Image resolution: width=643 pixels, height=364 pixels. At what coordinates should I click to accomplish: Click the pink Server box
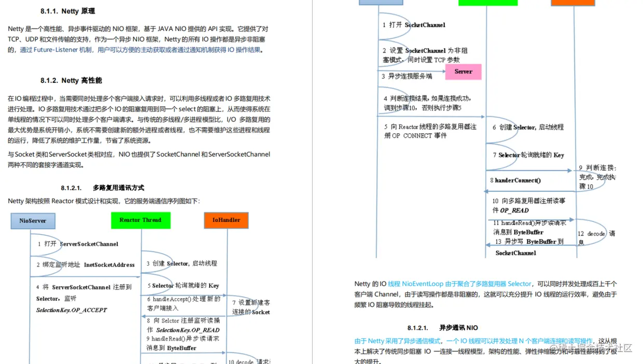tap(463, 72)
